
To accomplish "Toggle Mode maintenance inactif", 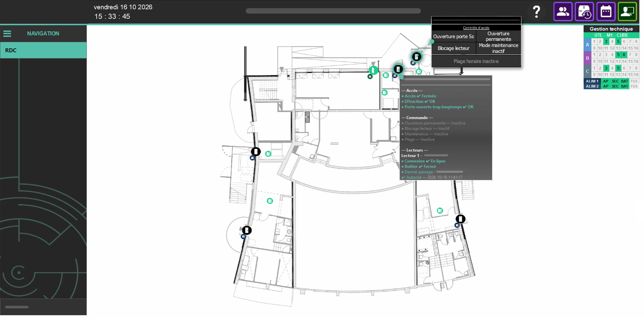I will (498, 48).
